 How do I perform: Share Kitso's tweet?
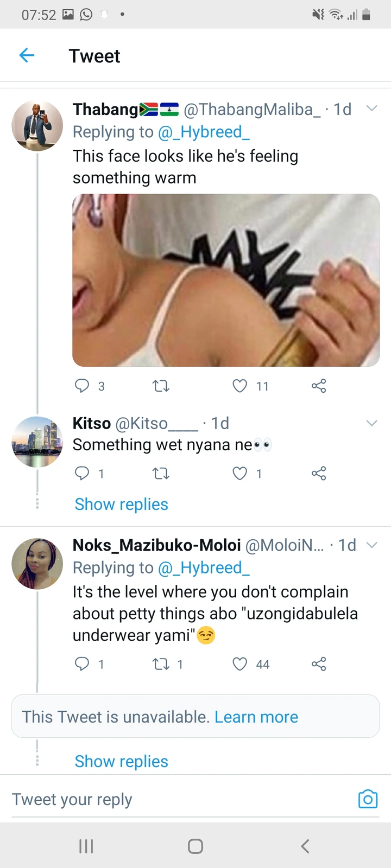319,474
